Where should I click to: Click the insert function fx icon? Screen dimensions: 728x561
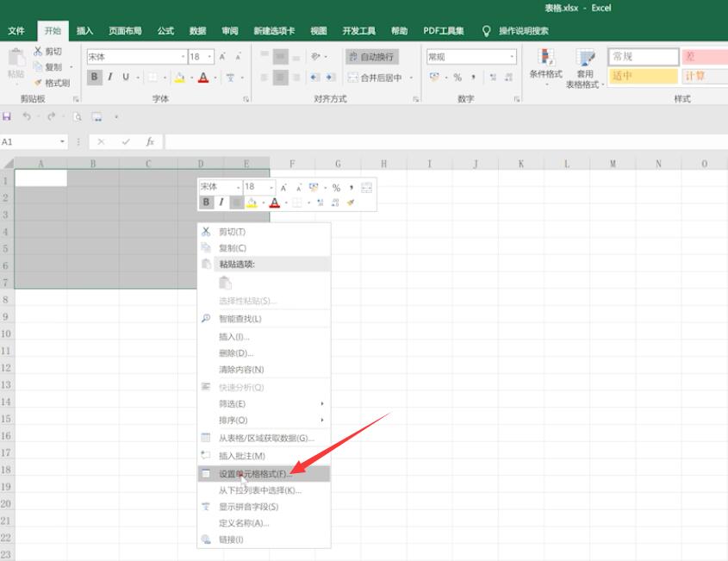[150, 141]
